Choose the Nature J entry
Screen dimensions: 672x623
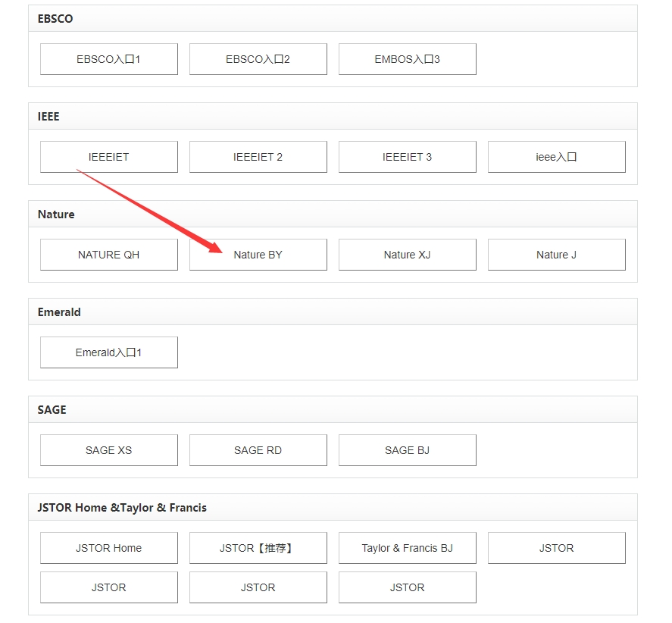(x=556, y=255)
